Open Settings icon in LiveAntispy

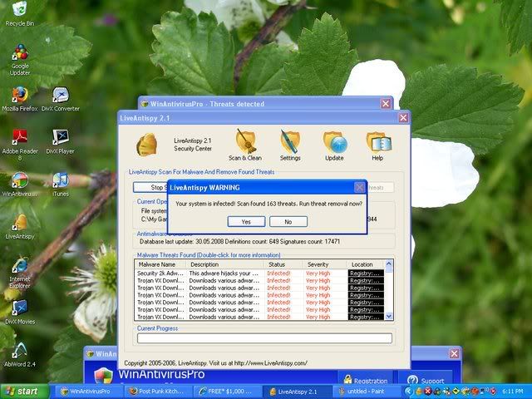pyautogui.click(x=290, y=145)
